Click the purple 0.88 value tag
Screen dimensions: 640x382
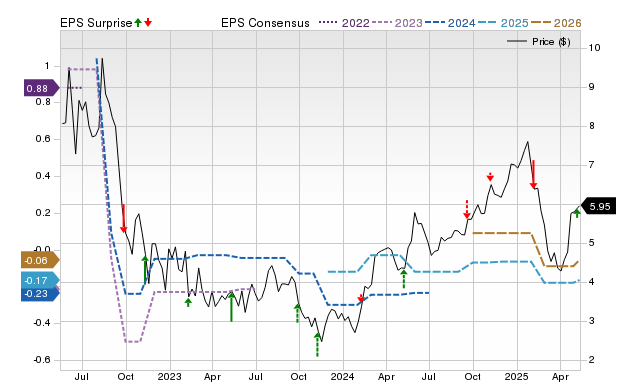click(x=41, y=88)
